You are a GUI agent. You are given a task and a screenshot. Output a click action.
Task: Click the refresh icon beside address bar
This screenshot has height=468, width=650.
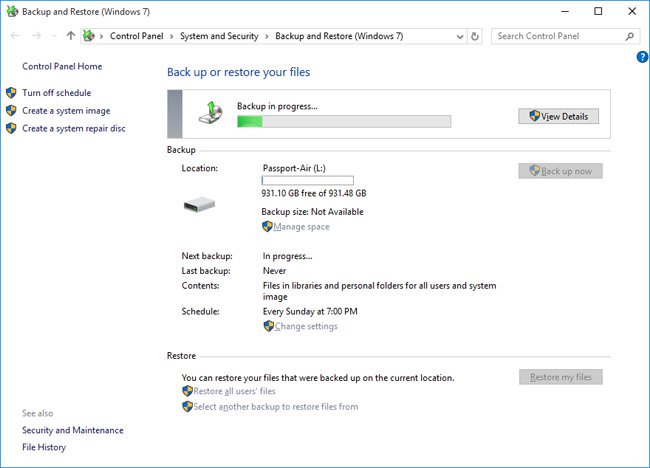(x=474, y=36)
